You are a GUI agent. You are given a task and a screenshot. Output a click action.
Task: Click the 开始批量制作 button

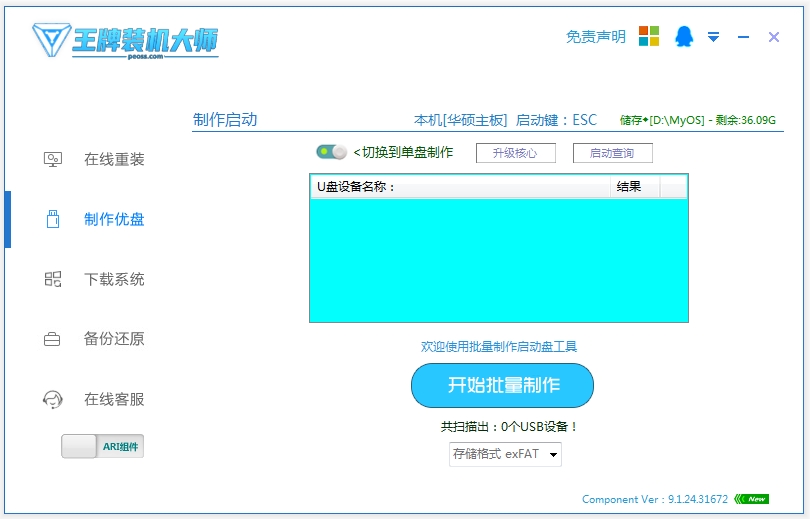click(502, 385)
